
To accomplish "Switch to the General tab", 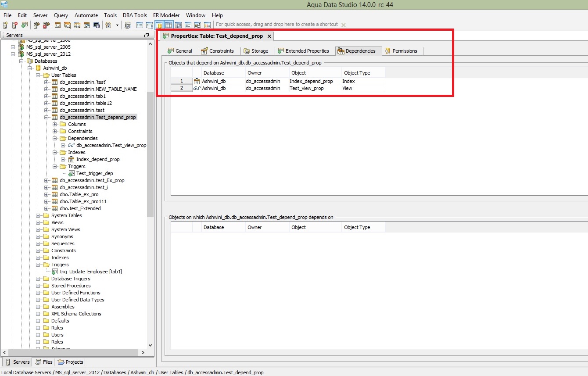I will tap(180, 51).
